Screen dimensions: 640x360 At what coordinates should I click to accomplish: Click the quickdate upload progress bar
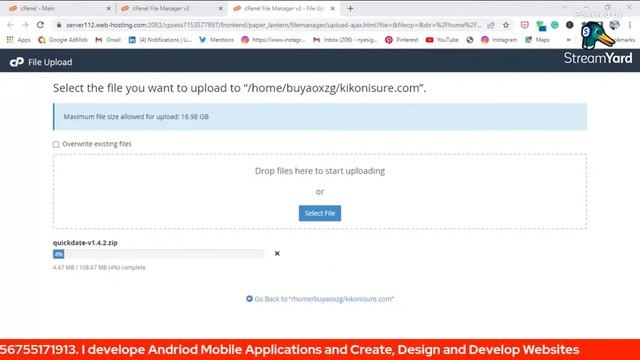(158, 254)
